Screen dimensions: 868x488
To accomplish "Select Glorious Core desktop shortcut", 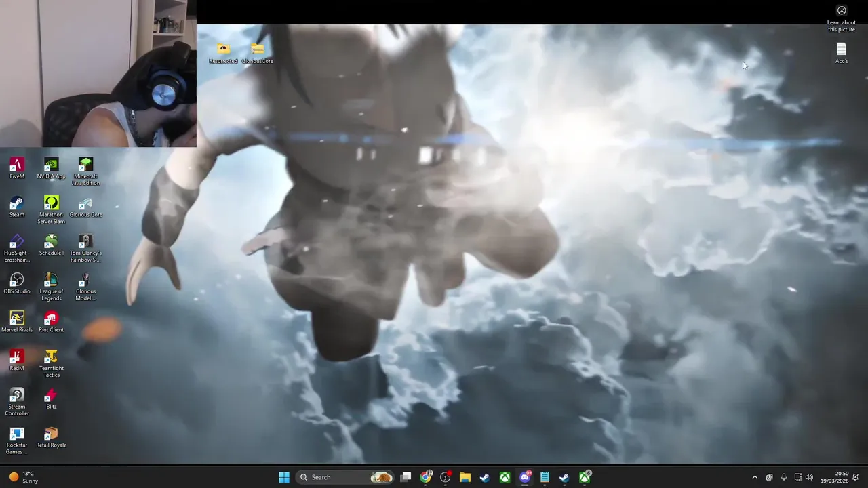I will coord(85,207).
